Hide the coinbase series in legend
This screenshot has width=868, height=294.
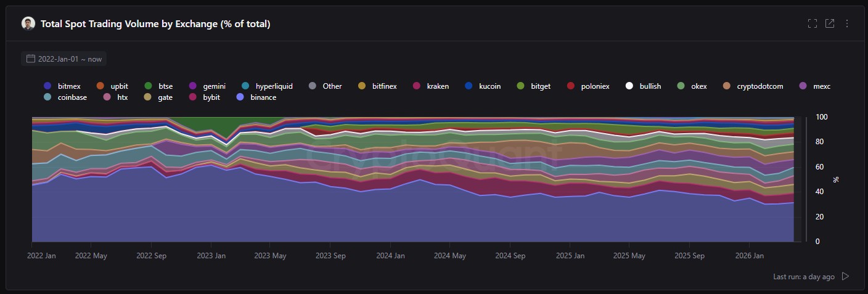tap(72, 97)
